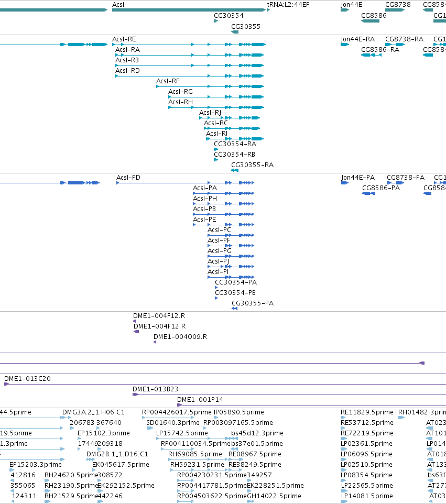This screenshot has height=504, width=446.
Task: Click the DME1-004O09.R feature label
Action: pyautogui.click(x=180, y=337)
